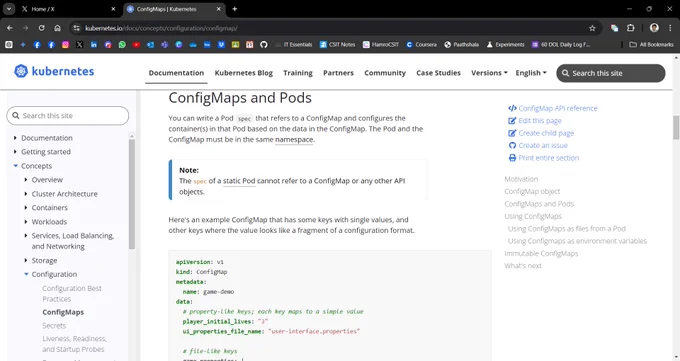Follow the namespace link in the paragraph
The height and width of the screenshot is (361, 680).
[x=294, y=140]
